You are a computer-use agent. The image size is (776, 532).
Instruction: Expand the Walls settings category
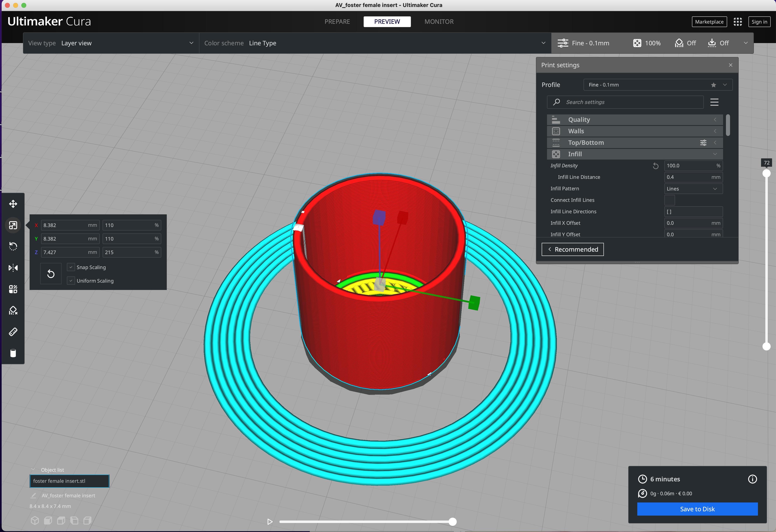point(635,131)
